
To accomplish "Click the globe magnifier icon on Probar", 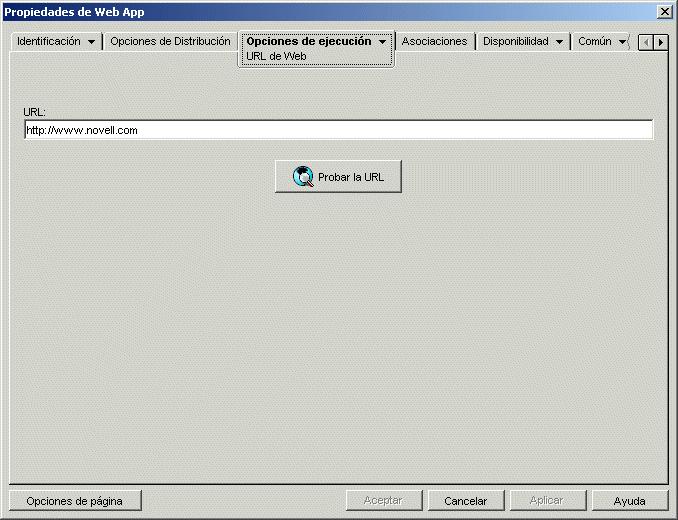I will click(303, 176).
